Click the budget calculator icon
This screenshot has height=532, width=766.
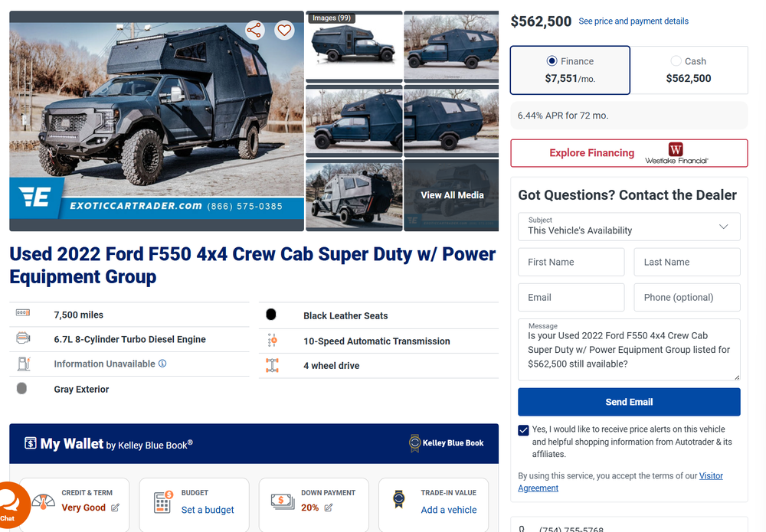click(163, 502)
